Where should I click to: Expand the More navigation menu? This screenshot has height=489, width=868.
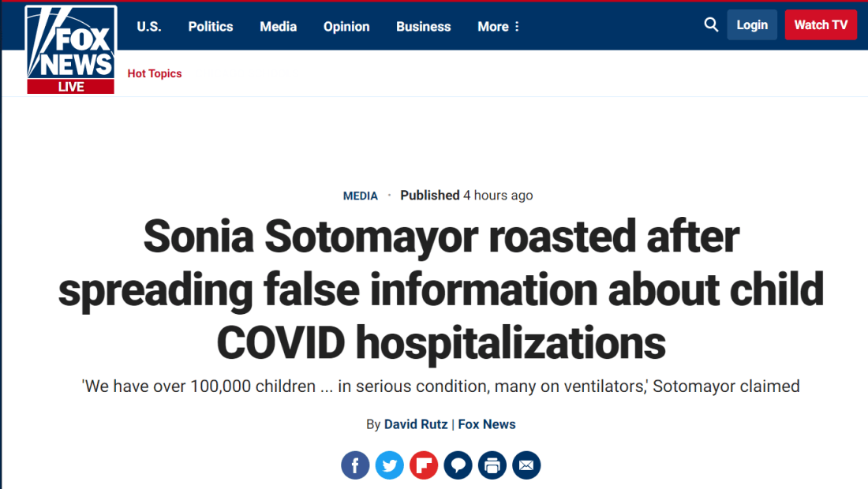pos(499,27)
